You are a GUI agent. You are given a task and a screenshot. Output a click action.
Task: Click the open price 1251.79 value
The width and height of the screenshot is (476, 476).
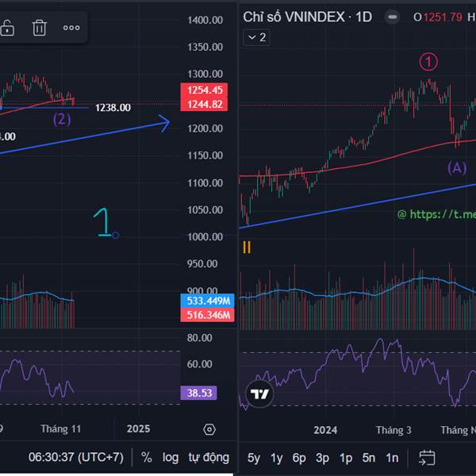(443, 17)
